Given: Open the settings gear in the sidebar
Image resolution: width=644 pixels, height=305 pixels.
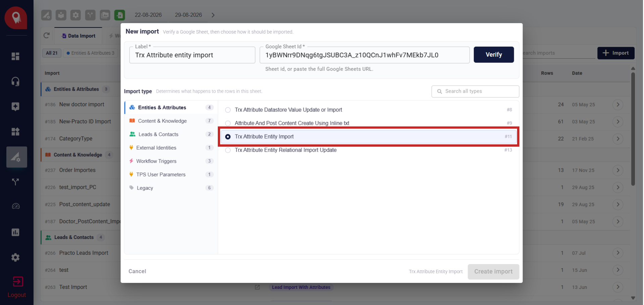Looking at the screenshot, I should (x=15, y=257).
